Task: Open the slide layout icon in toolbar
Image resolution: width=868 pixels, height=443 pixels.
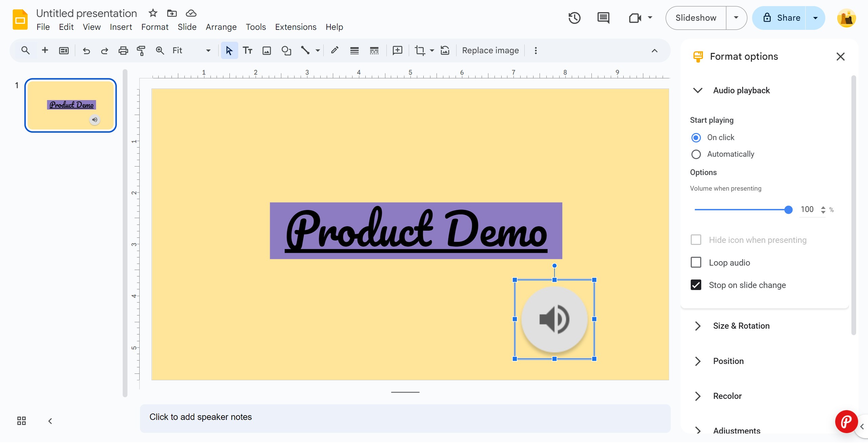Action: click(x=64, y=51)
